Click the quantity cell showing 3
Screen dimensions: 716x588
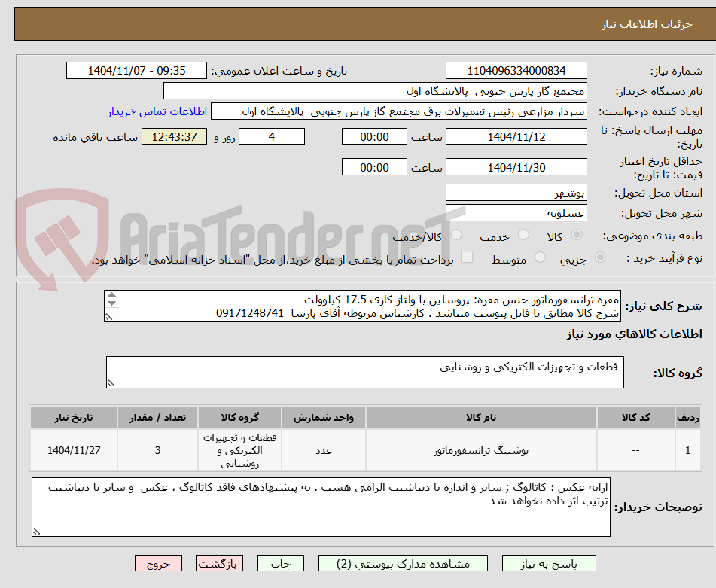pos(157,450)
